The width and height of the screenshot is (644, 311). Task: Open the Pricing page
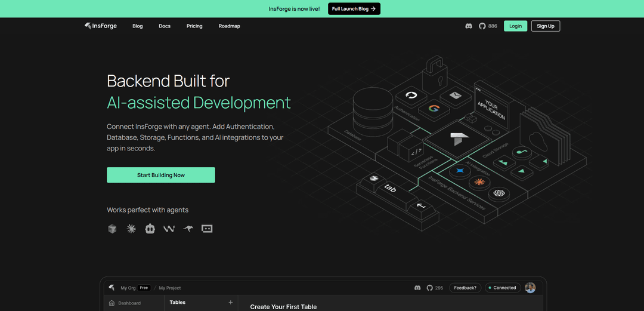(194, 26)
